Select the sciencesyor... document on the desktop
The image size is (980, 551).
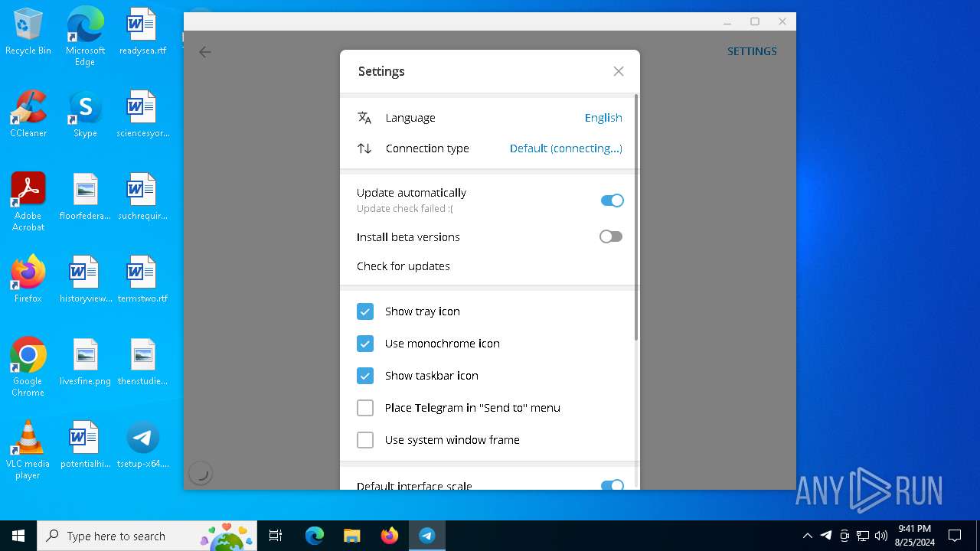coord(142,115)
